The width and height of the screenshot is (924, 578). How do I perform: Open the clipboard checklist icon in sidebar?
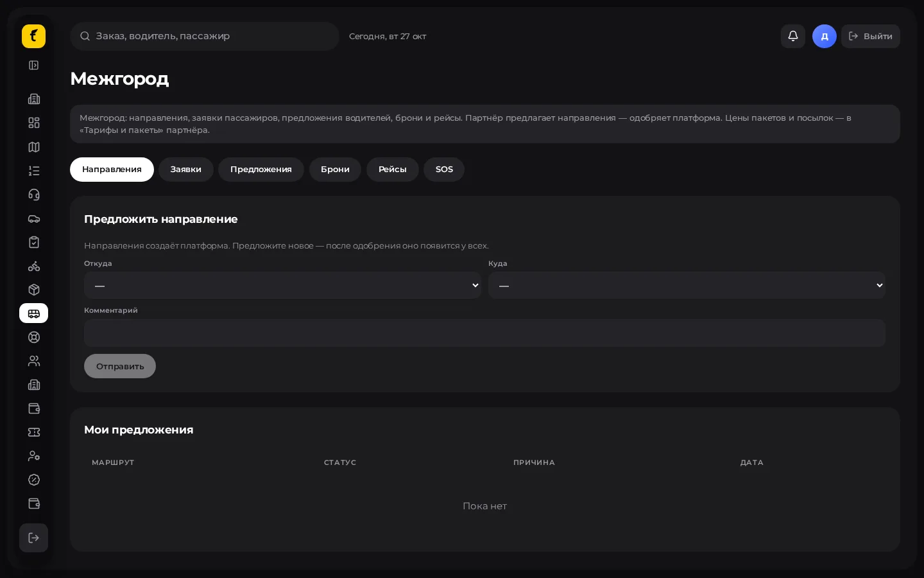click(x=34, y=242)
